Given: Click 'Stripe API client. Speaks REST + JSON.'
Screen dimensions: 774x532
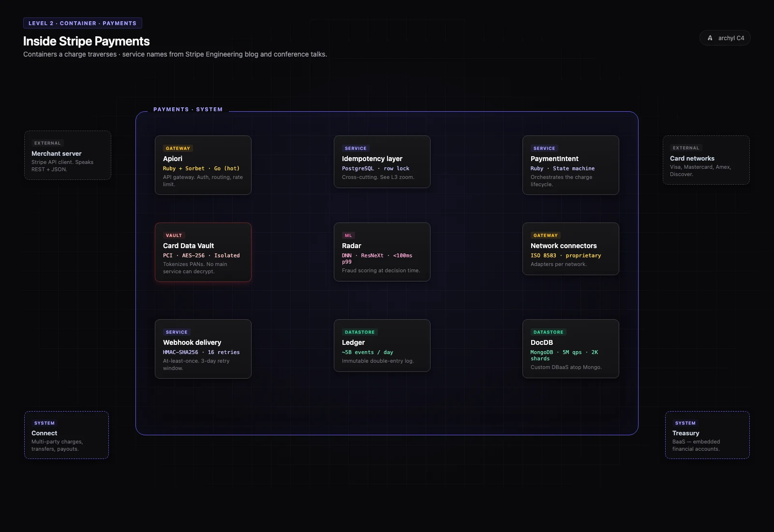Looking at the screenshot, I should 62,166.
